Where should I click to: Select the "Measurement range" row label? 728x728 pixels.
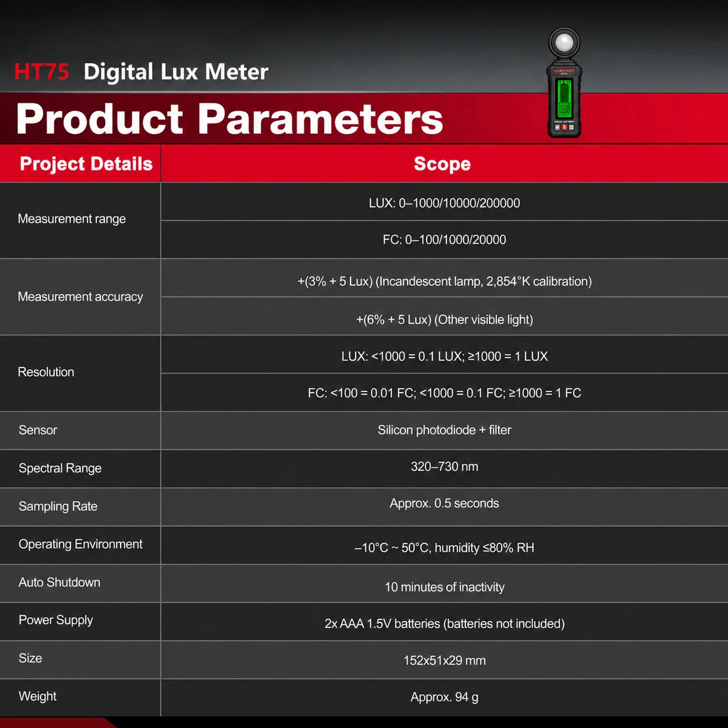[72, 219]
